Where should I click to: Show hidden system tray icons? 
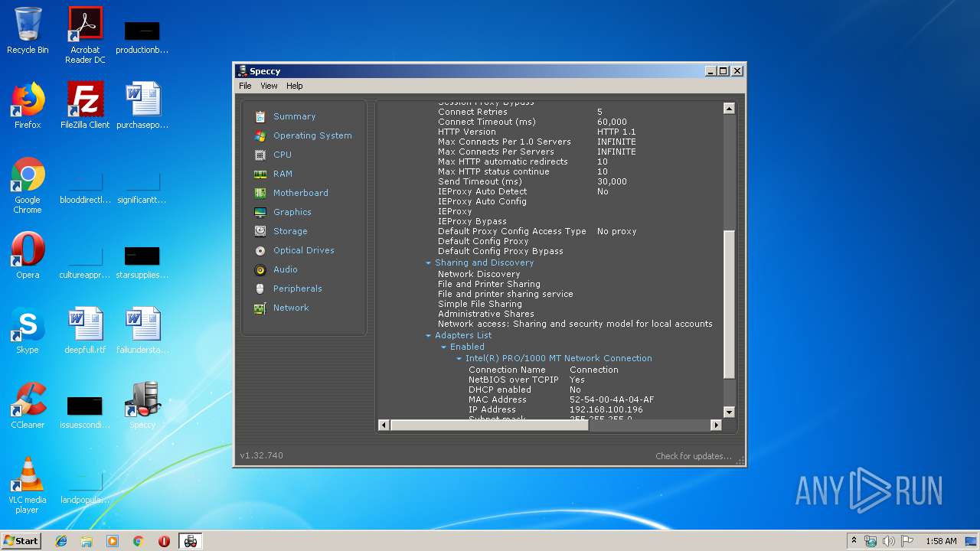click(854, 540)
